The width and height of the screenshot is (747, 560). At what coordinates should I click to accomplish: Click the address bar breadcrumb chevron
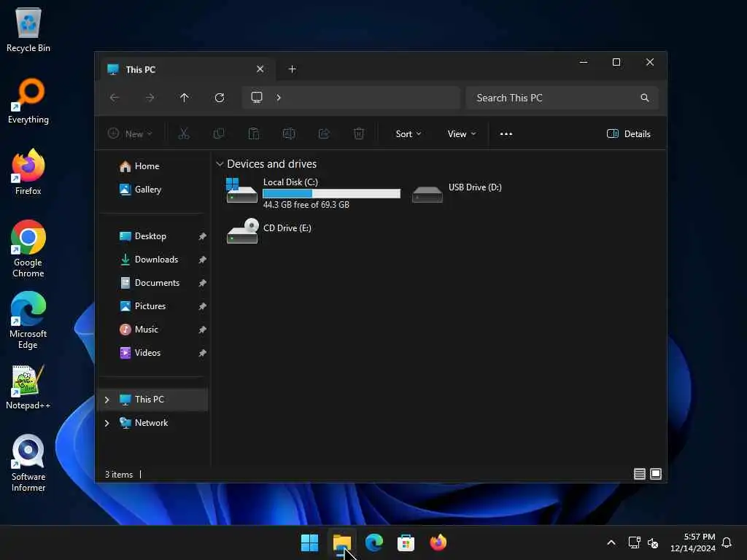(x=279, y=98)
